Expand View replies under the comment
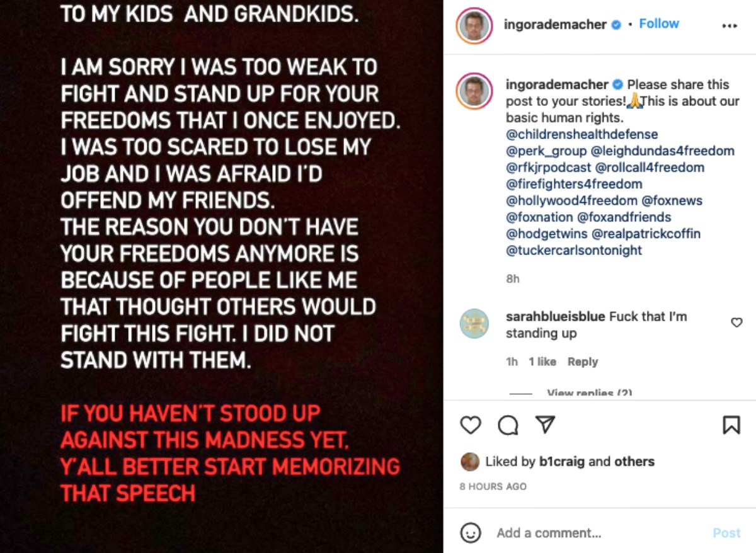Screen dimensions: 756x553 pyautogui.click(x=589, y=393)
